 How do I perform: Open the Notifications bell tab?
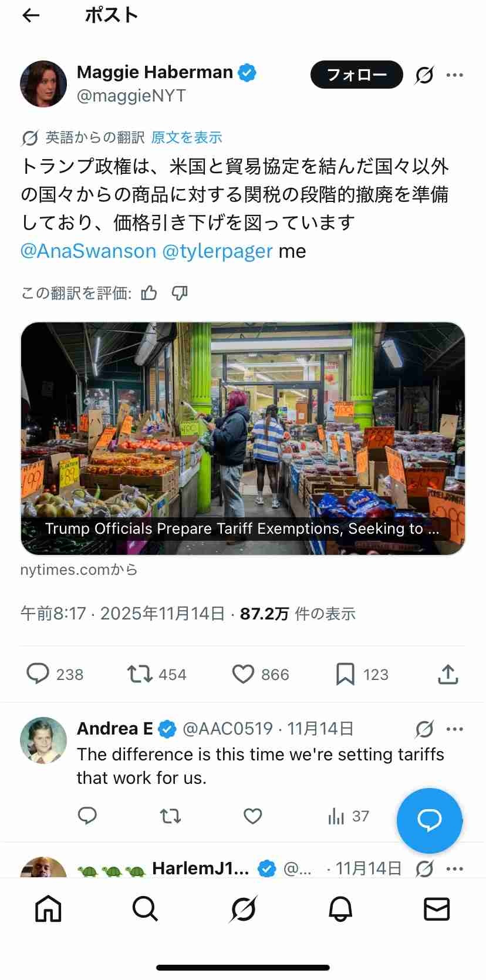[340, 909]
